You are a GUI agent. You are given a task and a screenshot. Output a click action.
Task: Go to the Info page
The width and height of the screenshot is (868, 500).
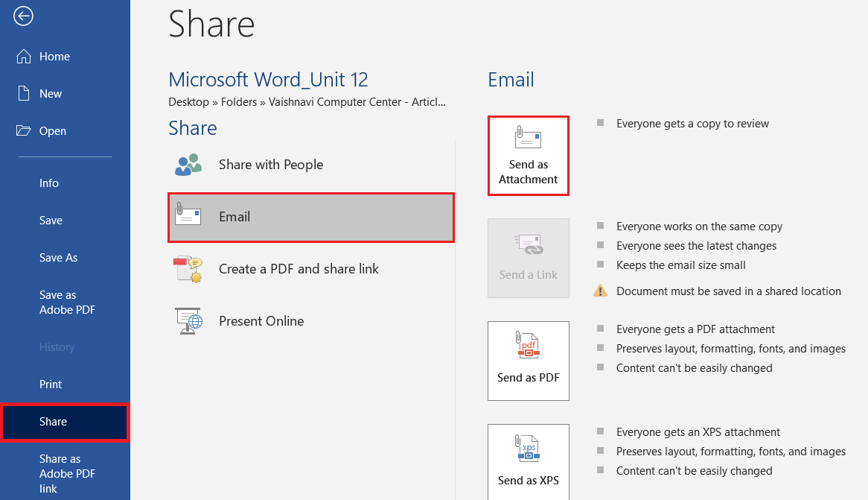pyautogui.click(x=65, y=183)
